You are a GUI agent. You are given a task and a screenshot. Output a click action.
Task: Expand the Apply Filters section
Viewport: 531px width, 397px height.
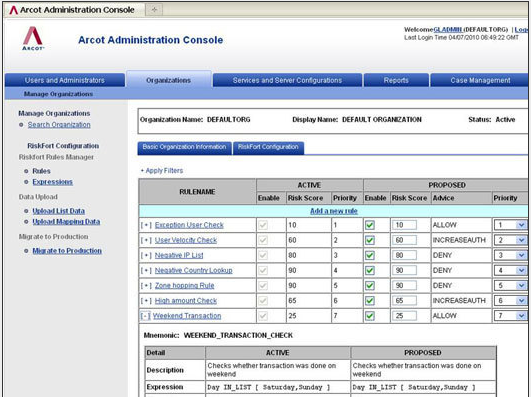(x=162, y=170)
